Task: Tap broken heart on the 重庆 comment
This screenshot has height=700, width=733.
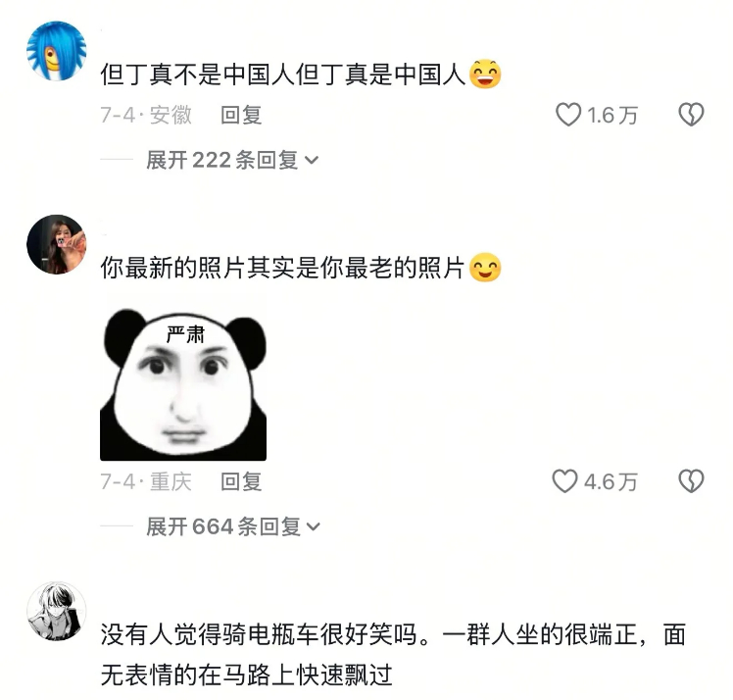Action: (691, 481)
